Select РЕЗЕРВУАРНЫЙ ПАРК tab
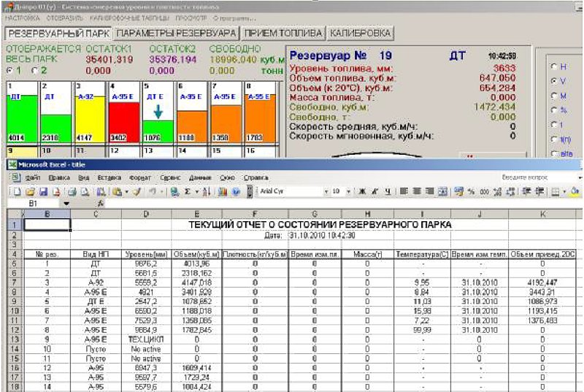 click(59, 34)
